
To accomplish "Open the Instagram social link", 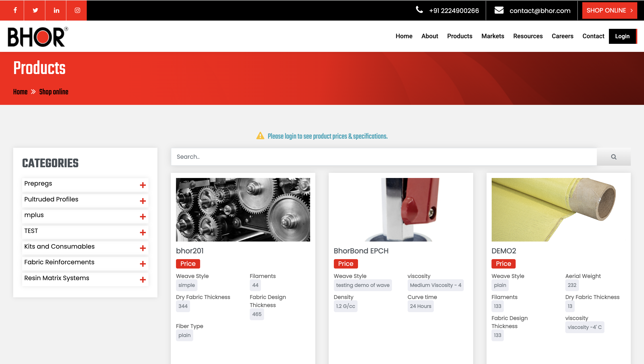I will tap(77, 10).
